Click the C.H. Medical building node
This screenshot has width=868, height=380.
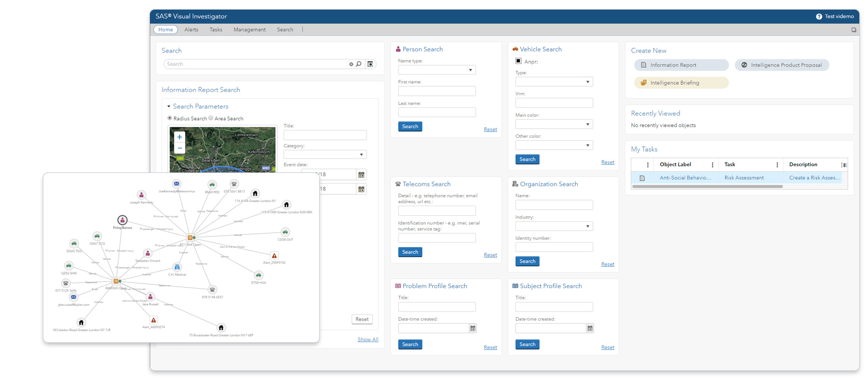(177, 267)
